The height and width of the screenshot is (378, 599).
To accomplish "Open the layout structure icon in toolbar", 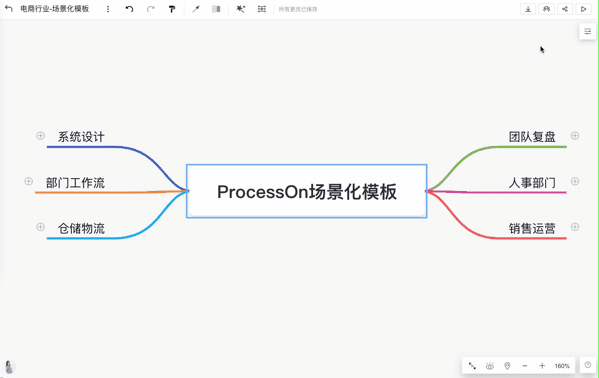I will 262,9.
